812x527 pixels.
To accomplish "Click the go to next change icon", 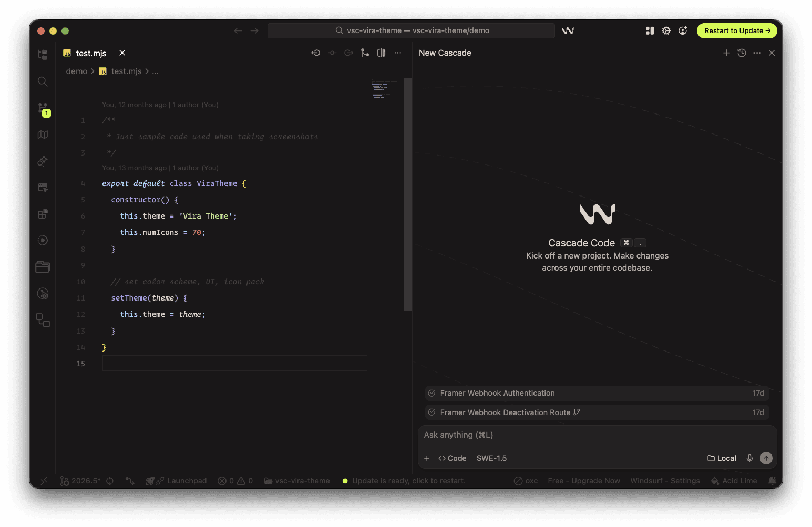I will [348, 53].
